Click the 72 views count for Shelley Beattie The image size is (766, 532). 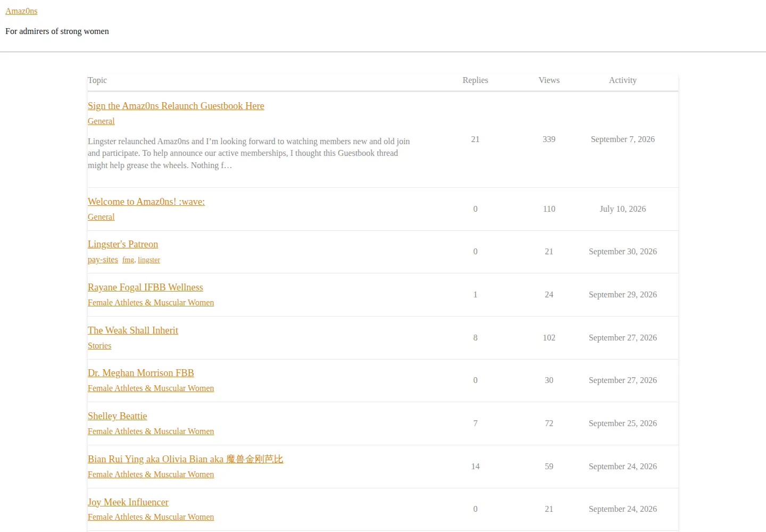[x=549, y=423]
